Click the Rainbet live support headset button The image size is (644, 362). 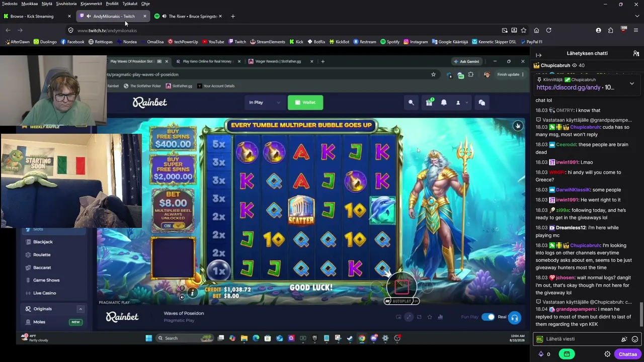(514, 318)
